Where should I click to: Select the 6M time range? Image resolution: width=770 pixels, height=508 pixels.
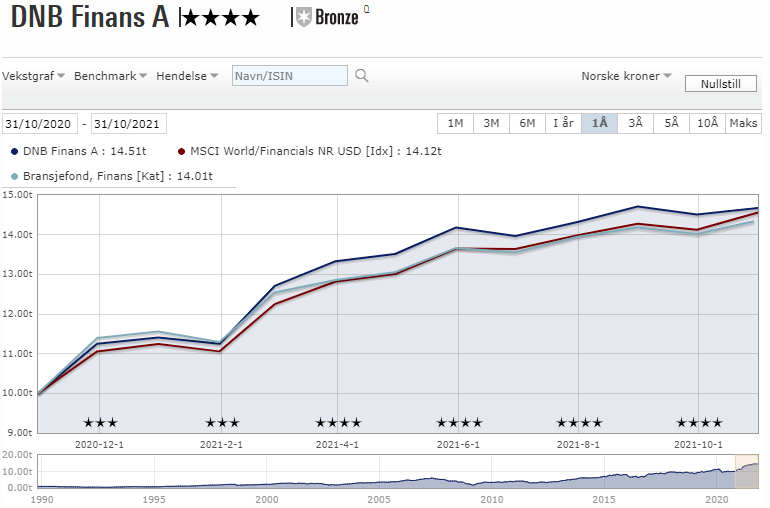coord(527,123)
